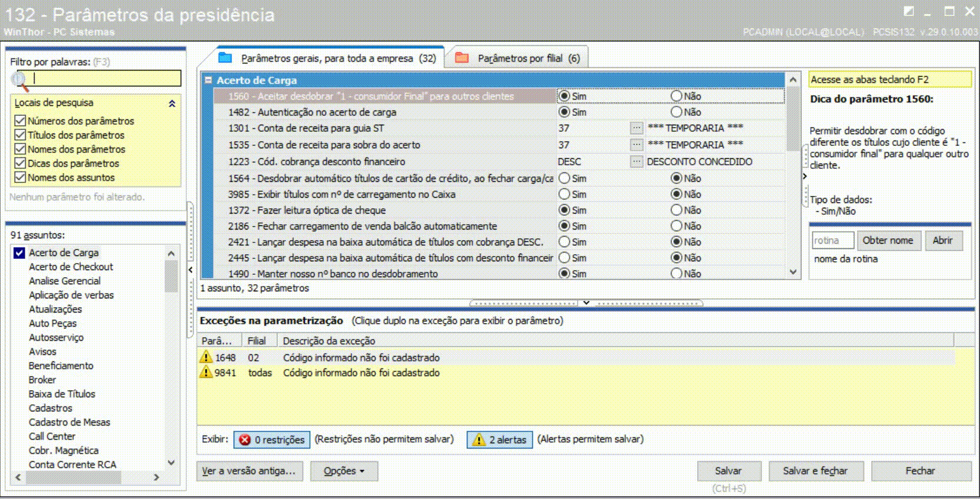Click Fechar button

pos(921,471)
